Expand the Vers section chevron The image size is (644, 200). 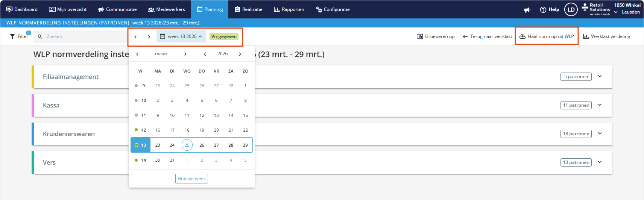tap(600, 162)
